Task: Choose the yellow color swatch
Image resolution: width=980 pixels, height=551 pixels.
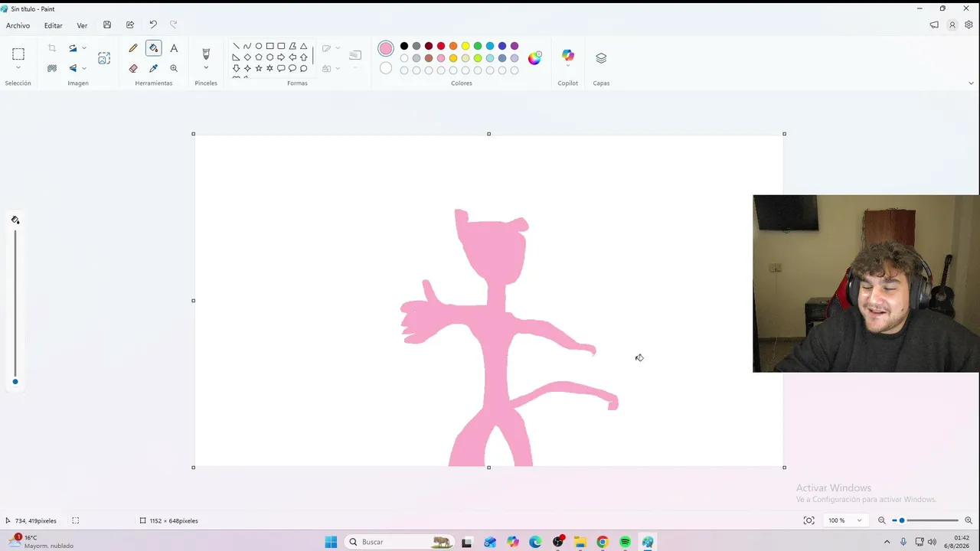Action: pyautogui.click(x=465, y=46)
